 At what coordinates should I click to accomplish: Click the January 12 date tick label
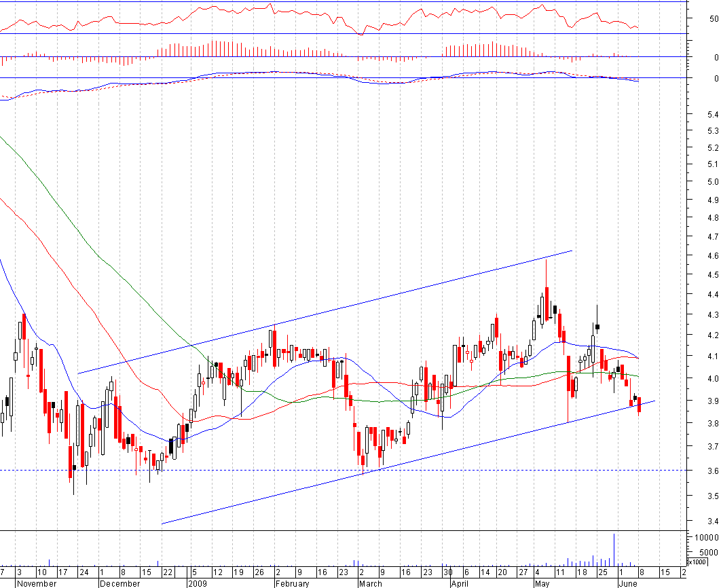217,572
